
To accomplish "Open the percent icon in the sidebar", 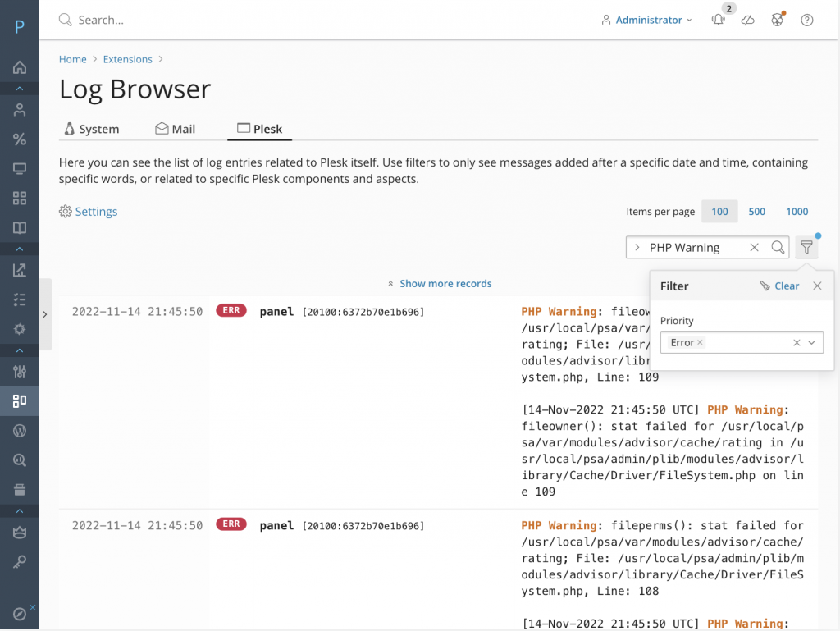I will pyautogui.click(x=20, y=139).
